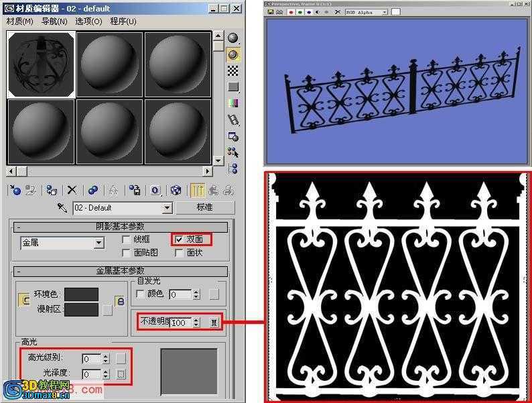Toggle green channel in render window
This screenshot has height=403, width=532.
pos(300,12)
